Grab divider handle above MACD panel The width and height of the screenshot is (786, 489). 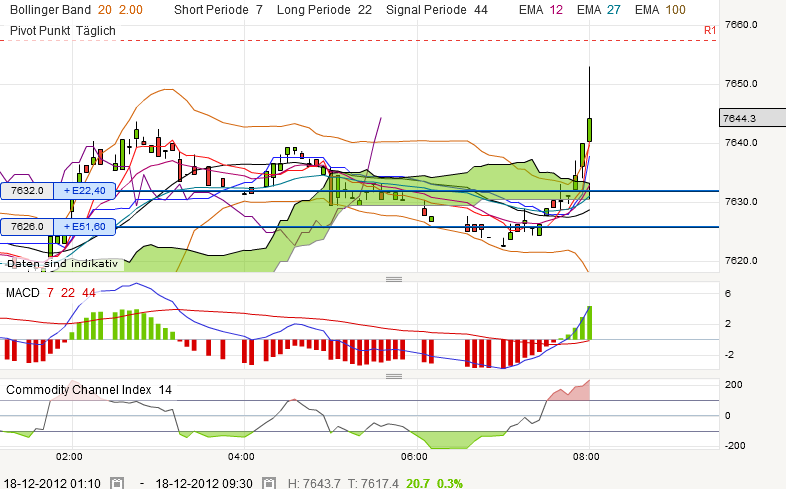click(x=394, y=279)
